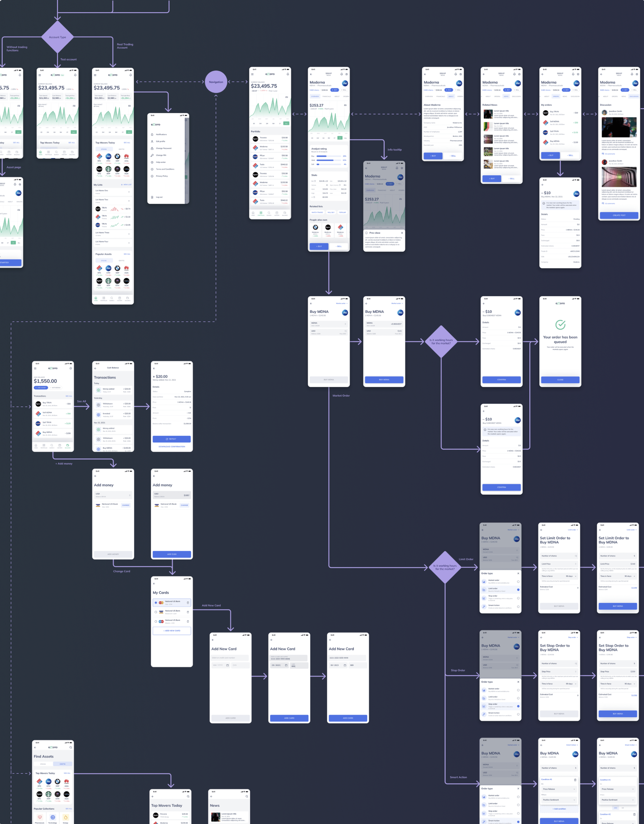
Task: Open calendar icon in empty MM / YYYY field
Action: coord(227,665)
